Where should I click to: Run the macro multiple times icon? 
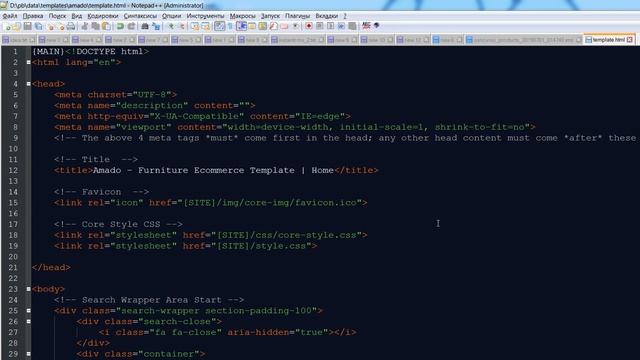(341, 27)
